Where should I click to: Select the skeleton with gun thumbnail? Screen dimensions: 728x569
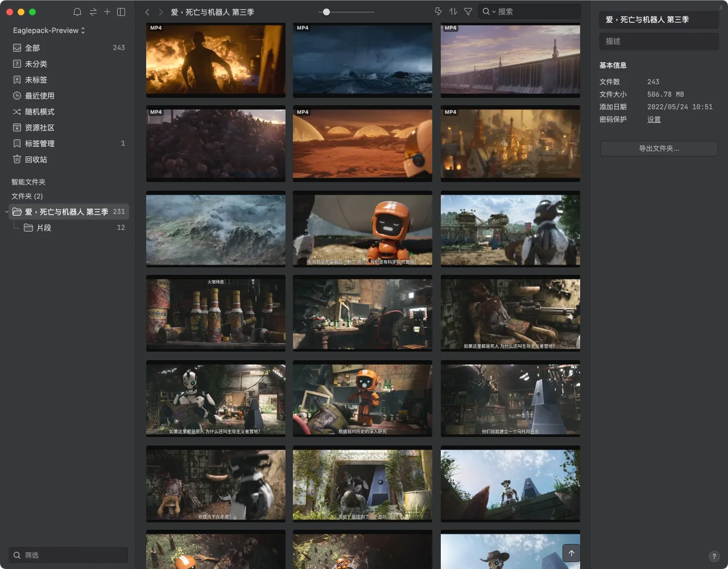point(510,314)
